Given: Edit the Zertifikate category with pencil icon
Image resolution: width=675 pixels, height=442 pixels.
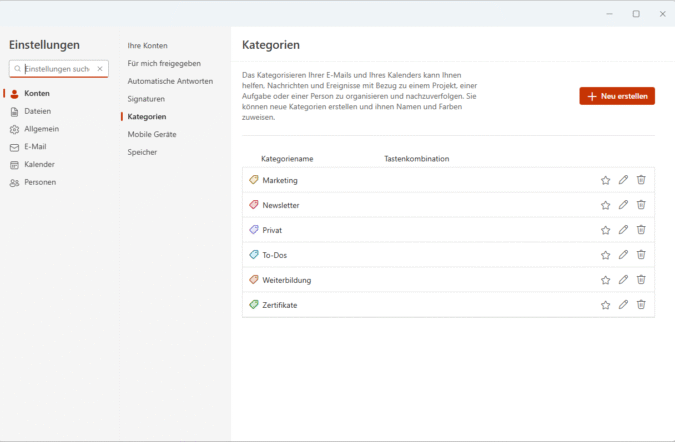Looking at the screenshot, I should (x=623, y=305).
